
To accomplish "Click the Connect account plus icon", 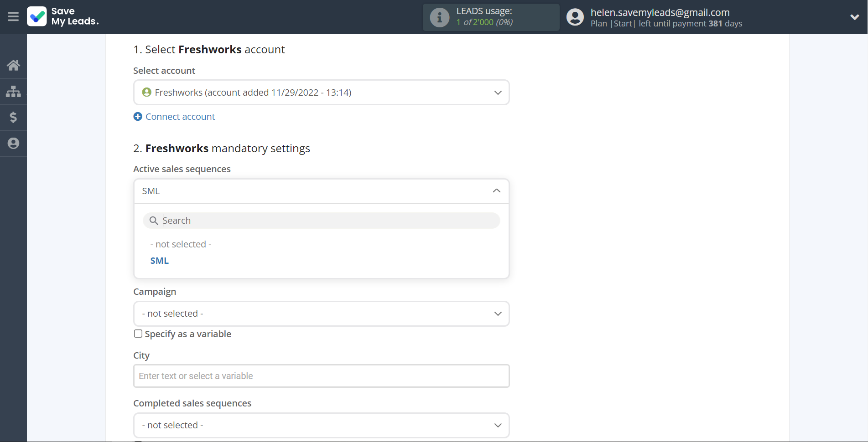I will (x=138, y=117).
